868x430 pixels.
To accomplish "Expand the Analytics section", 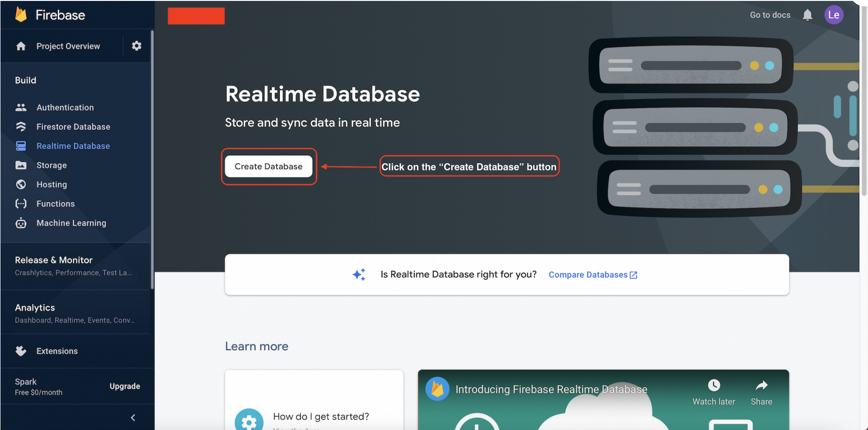I will (75, 313).
